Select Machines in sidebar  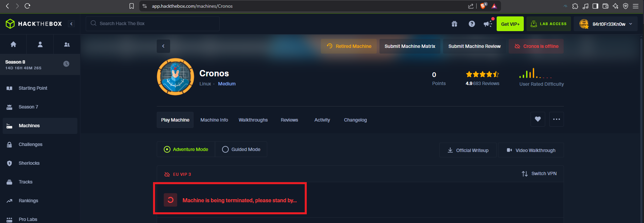40,126
